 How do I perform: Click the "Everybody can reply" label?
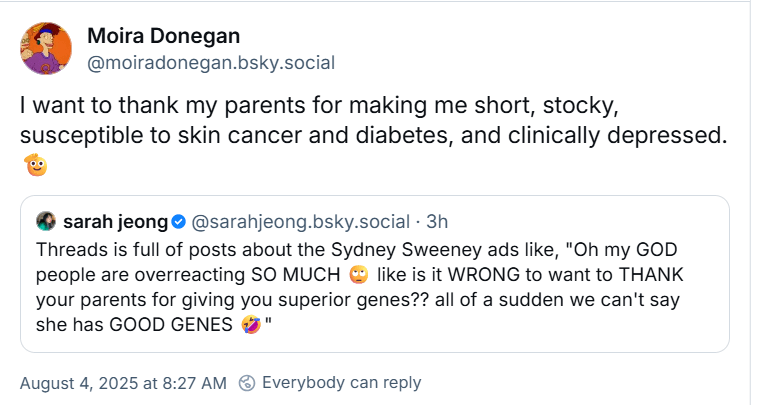341,382
